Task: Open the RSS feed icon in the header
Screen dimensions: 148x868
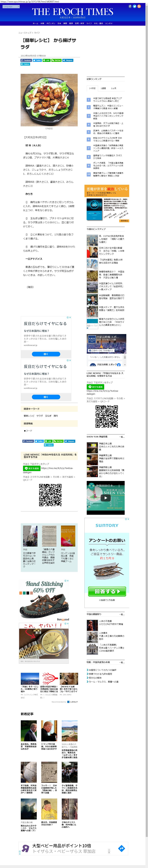Action: pos(139,6)
